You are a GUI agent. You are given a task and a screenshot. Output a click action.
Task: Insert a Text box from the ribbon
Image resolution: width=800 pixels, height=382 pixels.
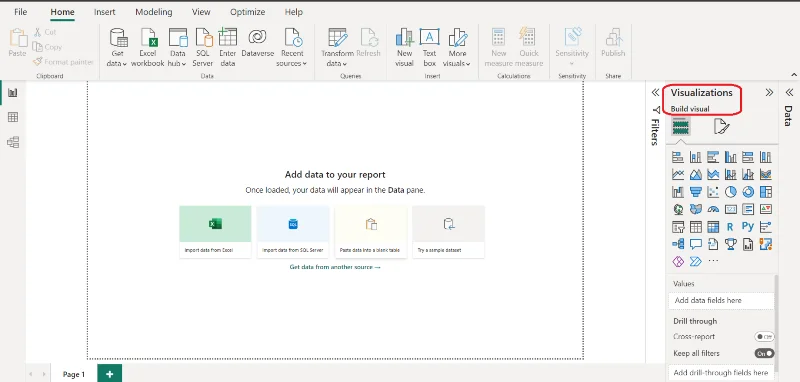(430, 48)
